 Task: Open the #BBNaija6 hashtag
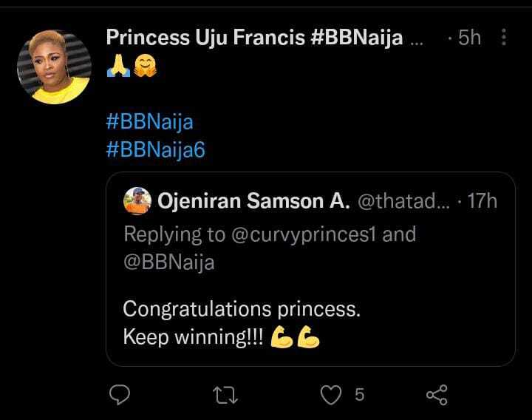coord(155,150)
